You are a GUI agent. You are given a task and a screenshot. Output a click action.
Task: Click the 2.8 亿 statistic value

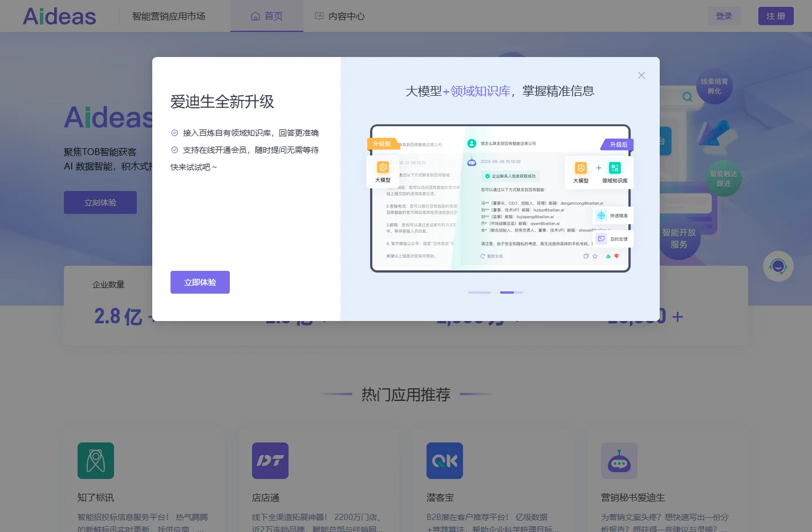[118, 316]
